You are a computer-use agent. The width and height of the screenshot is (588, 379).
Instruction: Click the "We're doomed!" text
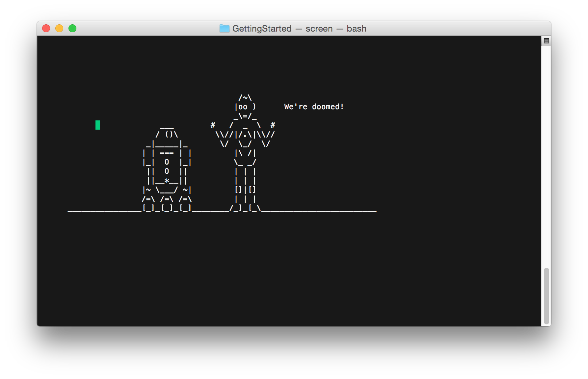pos(314,107)
